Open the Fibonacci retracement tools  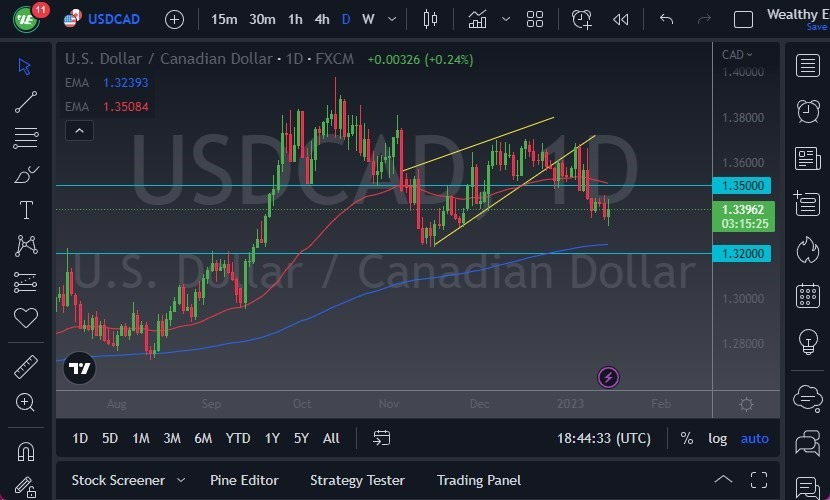point(25,138)
